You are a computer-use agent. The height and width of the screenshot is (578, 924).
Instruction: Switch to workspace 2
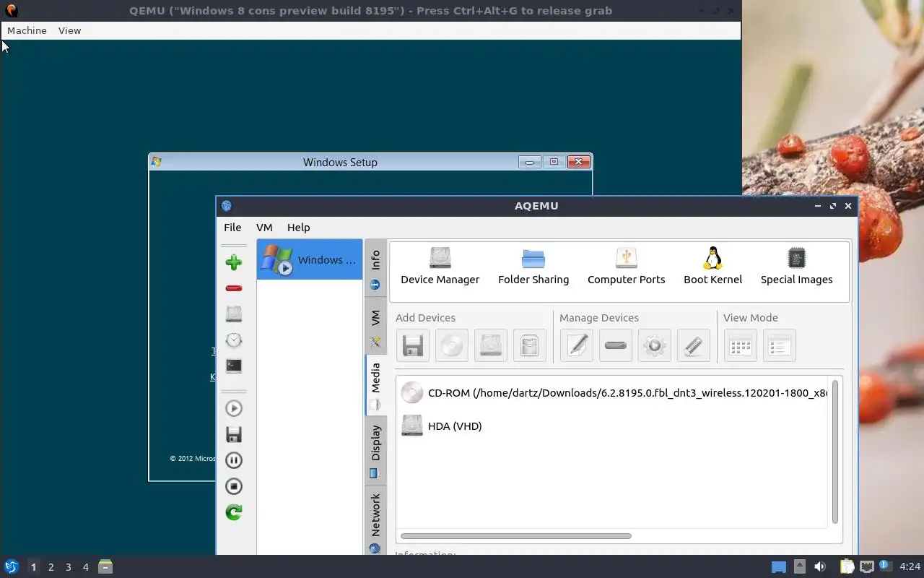click(51, 567)
